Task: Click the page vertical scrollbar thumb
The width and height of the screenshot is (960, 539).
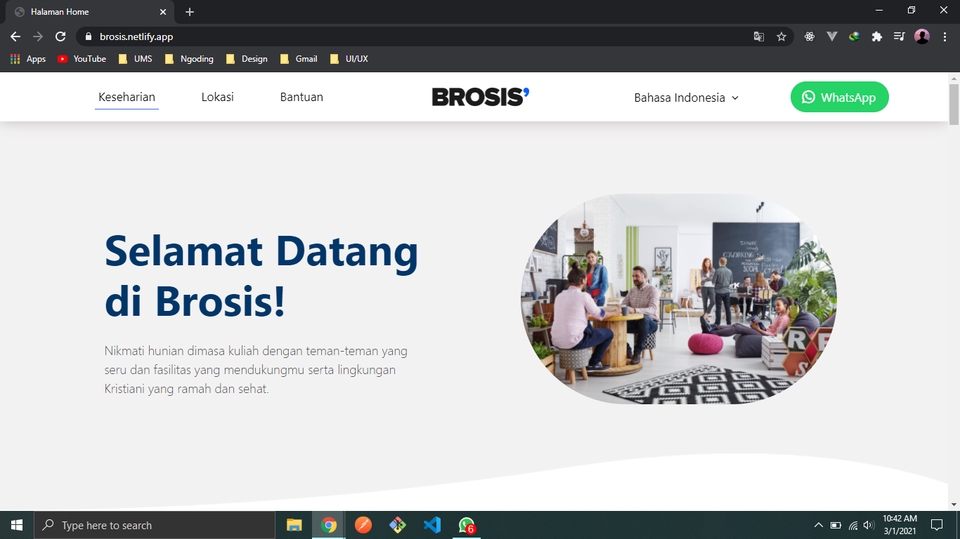Action: tap(954, 104)
